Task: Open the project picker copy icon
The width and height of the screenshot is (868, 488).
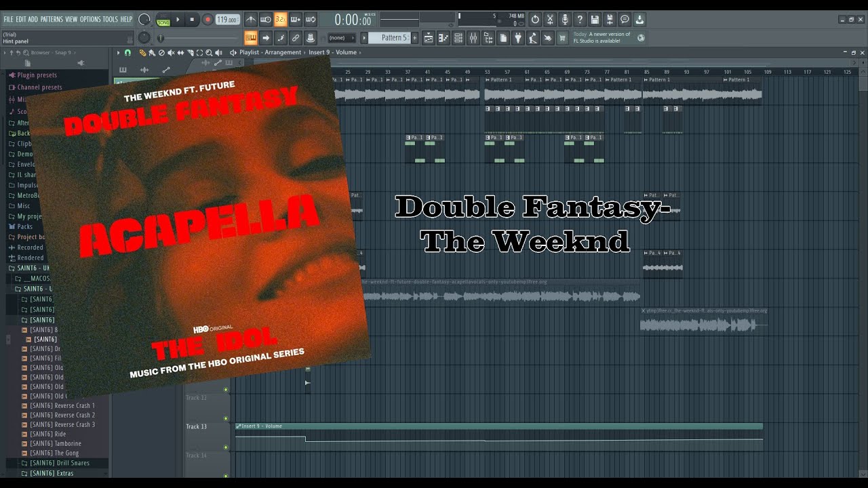Action: click(503, 38)
